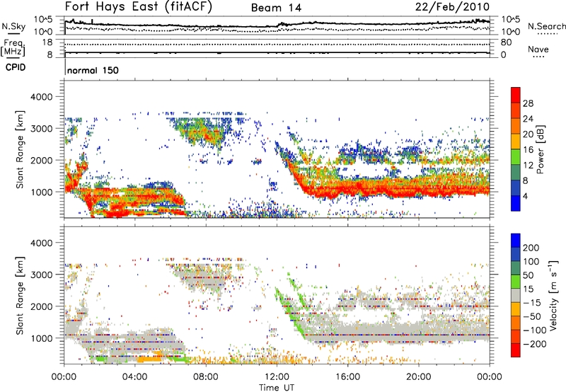Screen dimensions: 566x392
Task: Click "4000" on the power panel's range axis
Action: 42,97
